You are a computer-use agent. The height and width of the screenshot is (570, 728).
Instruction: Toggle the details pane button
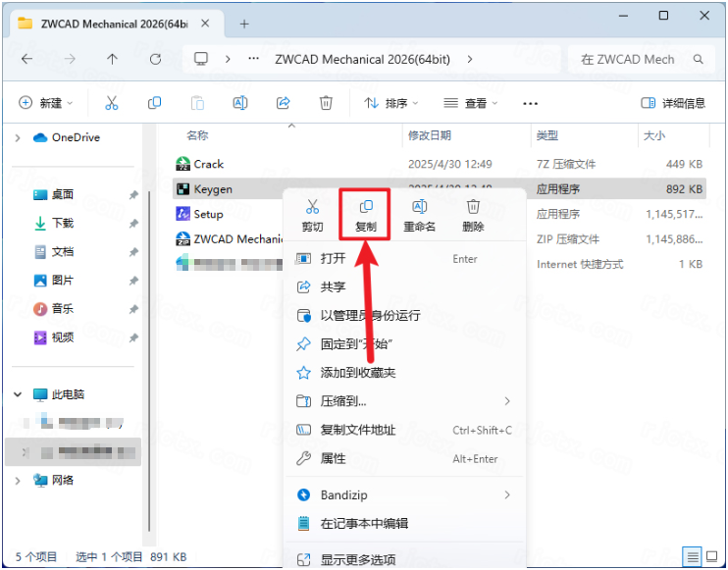tap(672, 103)
